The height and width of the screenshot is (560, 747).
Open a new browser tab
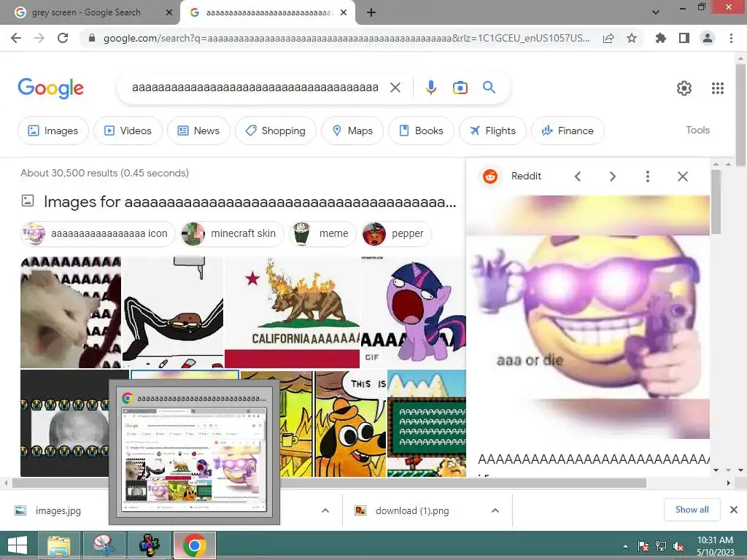(x=371, y=12)
